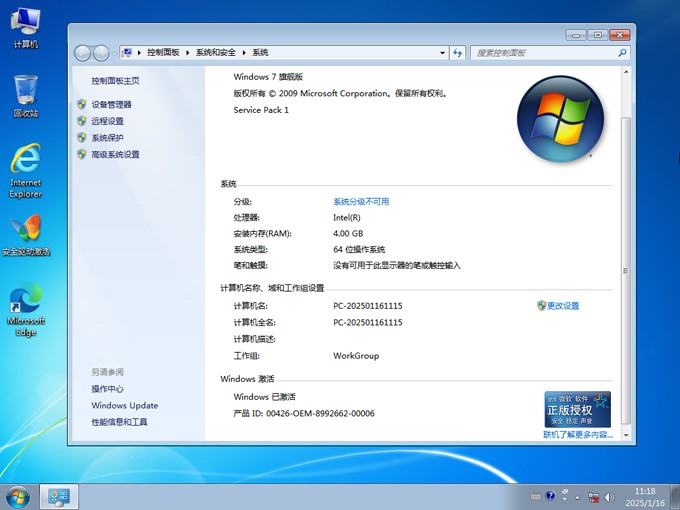Select the PC-202501161115 computer name value
The image size is (680, 510).
click(x=368, y=306)
